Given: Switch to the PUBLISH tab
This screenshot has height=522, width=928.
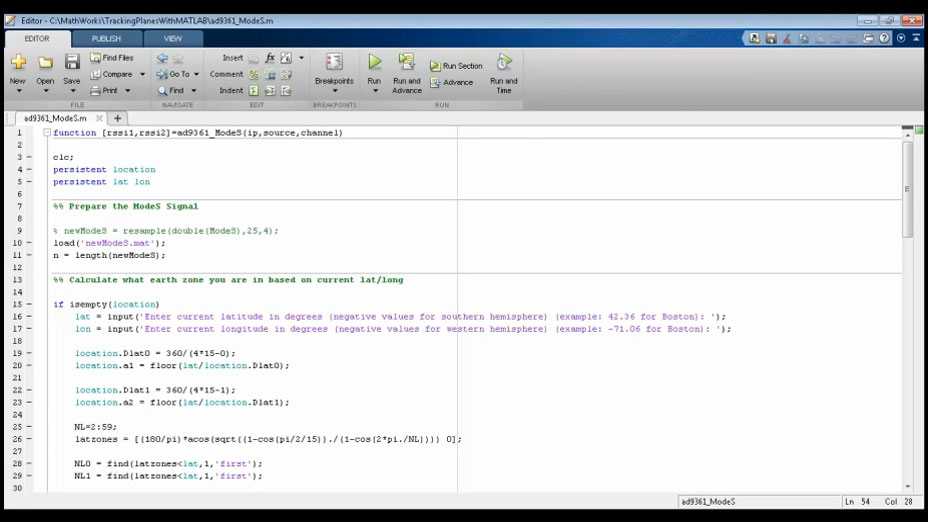Looking at the screenshot, I should point(107,38).
